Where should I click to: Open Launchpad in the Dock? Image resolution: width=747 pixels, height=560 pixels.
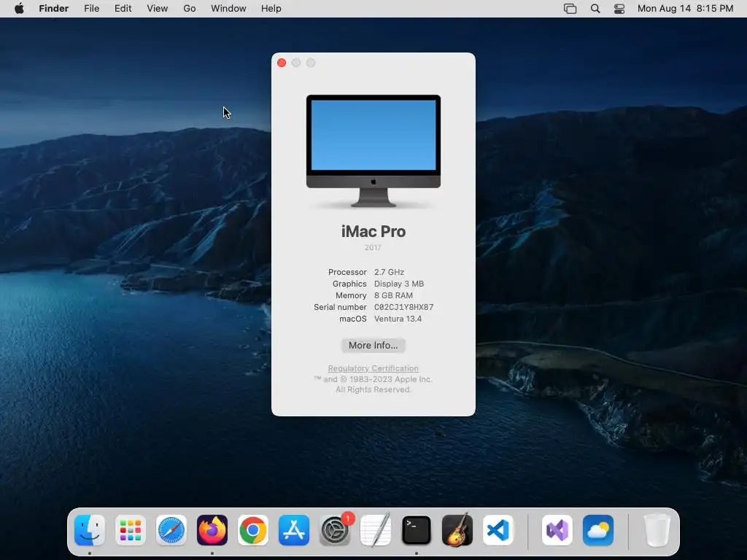point(130,530)
